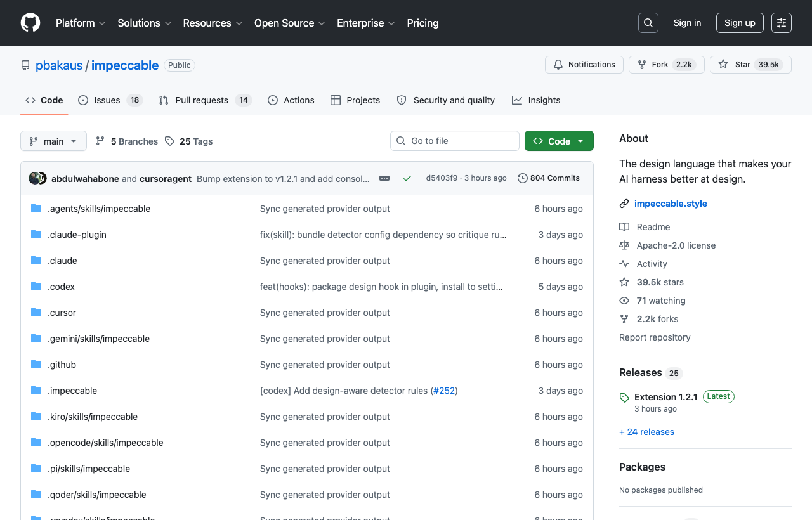Open the Pull requests tab
Screen dimensions: 812x520
[x=206, y=100]
